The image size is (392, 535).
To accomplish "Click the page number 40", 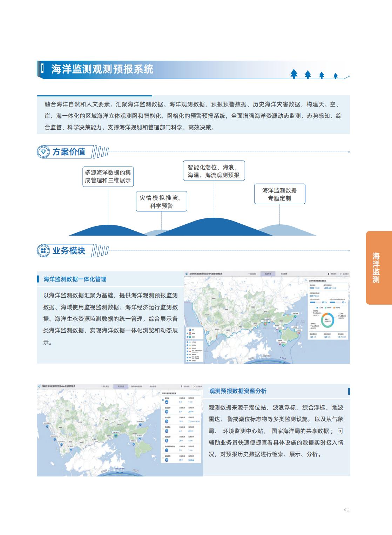I will (346, 509).
